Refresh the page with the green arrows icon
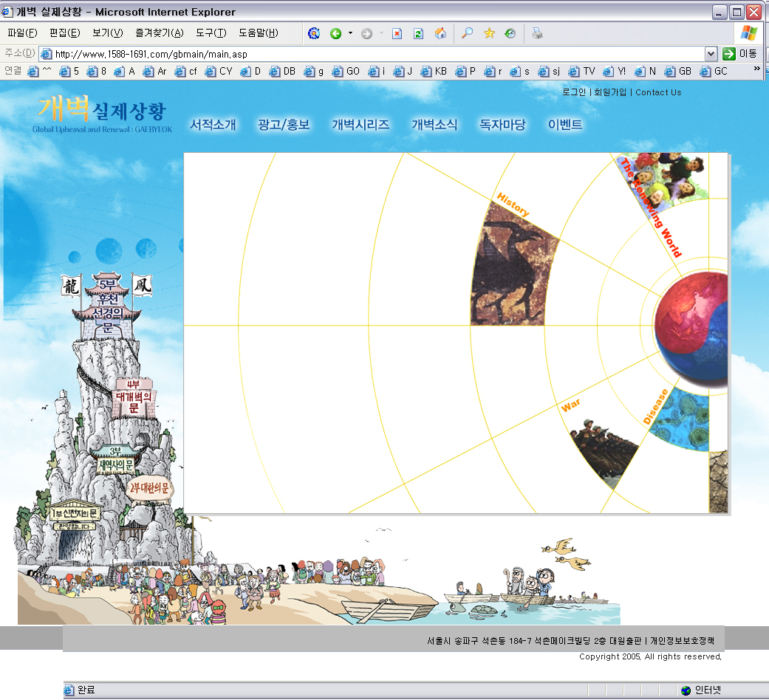769x700 pixels. (418, 33)
